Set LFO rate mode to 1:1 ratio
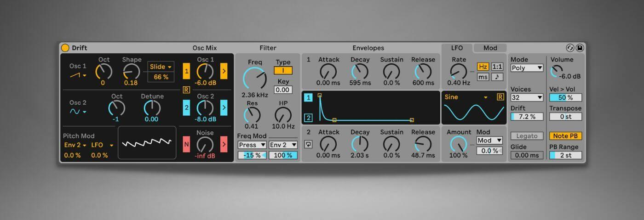The image size is (644, 220). click(x=497, y=67)
